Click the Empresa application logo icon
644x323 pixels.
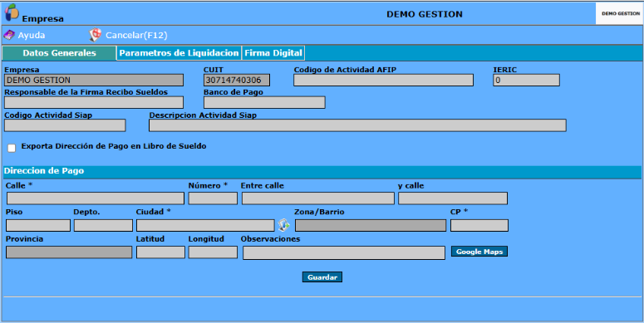click(x=12, y=12)
